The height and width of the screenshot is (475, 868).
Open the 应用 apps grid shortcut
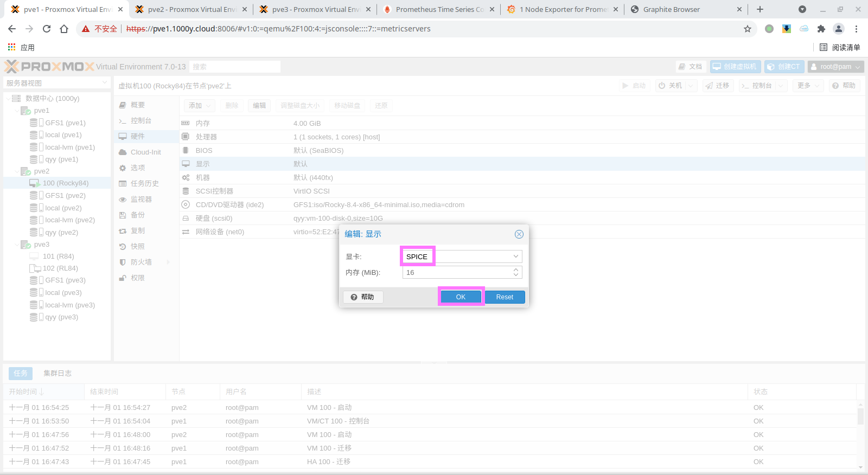pos(21,48)
